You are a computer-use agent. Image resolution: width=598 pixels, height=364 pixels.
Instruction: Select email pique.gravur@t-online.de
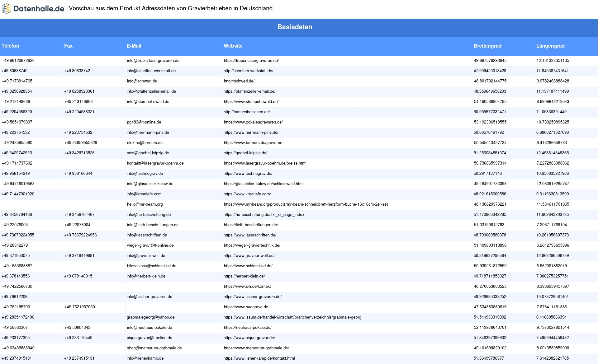pyautogui.click(x=149, y=338)
